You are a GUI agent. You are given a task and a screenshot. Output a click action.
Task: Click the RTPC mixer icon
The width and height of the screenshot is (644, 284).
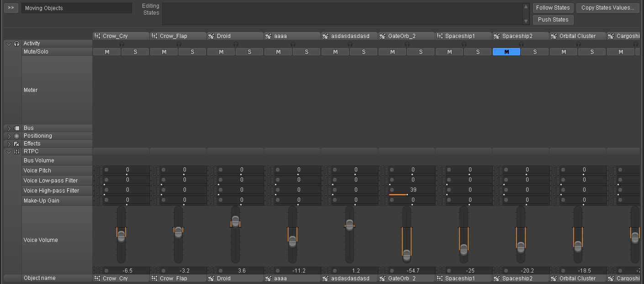pyautogui.click(x=17, y=151)
